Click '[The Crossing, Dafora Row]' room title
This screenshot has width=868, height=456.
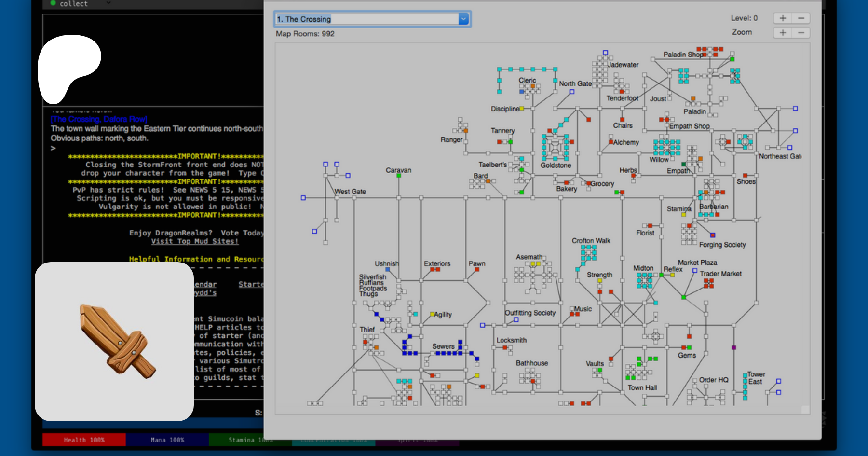pos(99,119)
